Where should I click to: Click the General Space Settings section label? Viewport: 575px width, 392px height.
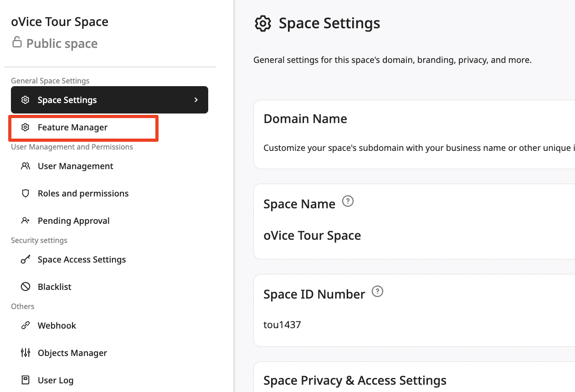coord(50,81)
